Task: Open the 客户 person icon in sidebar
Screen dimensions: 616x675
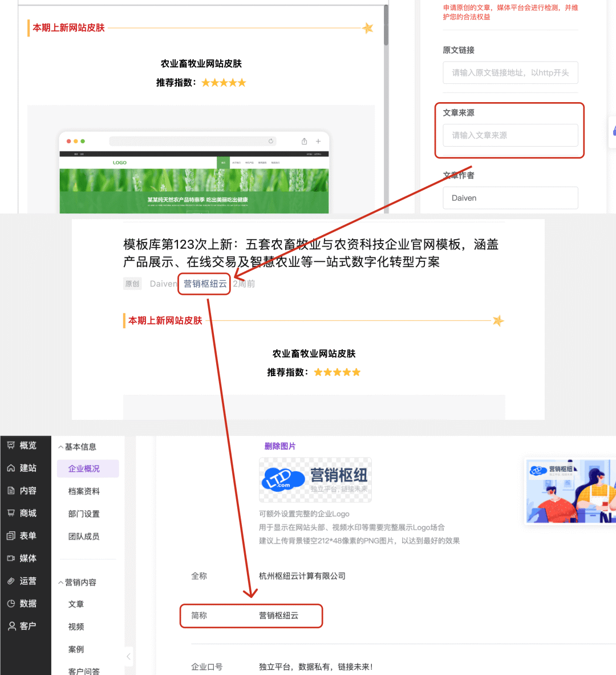Action: tap(12, 626)
